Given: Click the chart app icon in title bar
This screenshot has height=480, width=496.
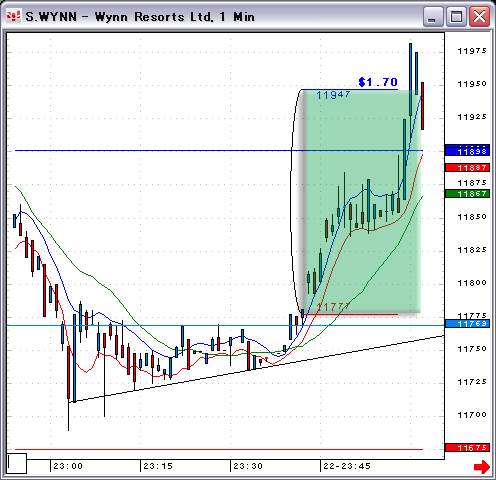Looking at the screenshot, I should (14, 16).
